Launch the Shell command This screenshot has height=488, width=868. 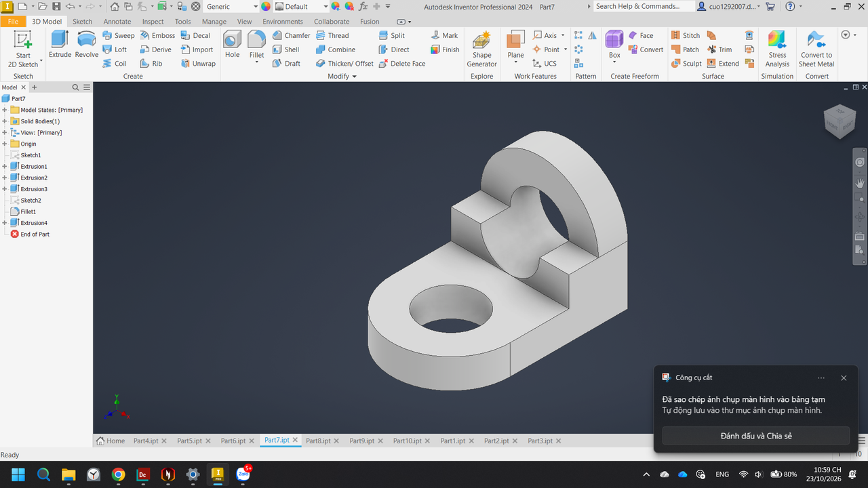pos(285,49)
